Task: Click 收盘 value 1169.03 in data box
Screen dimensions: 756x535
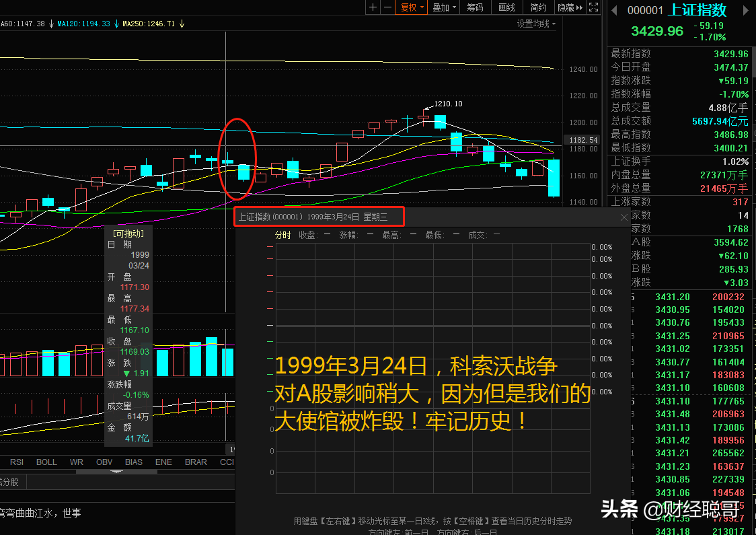Action: tap(135, 352)
